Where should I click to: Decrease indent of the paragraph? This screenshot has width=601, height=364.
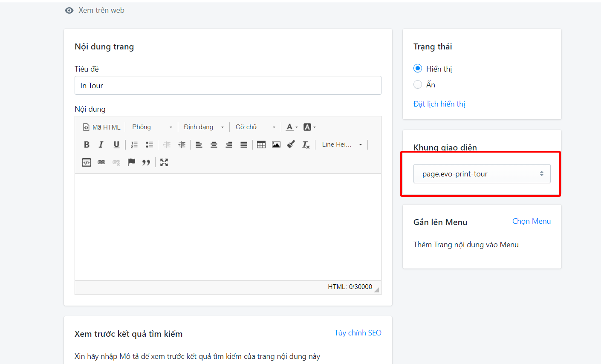(x=167, y=144)
